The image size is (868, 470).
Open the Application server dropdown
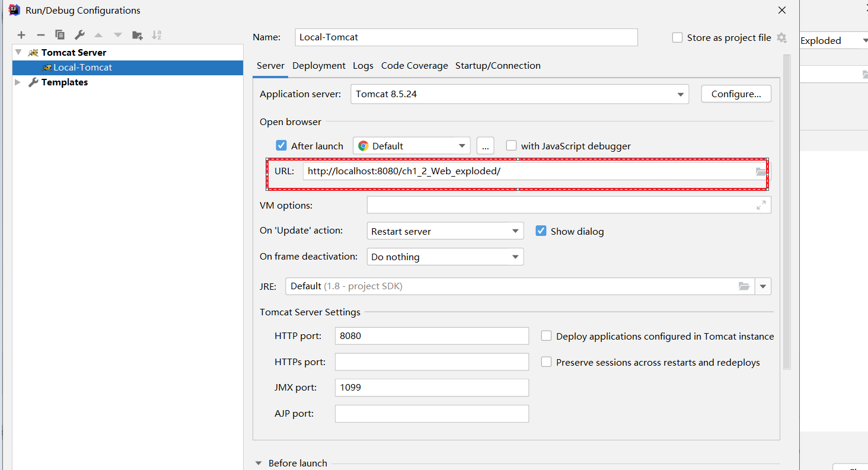coord(519,94)
